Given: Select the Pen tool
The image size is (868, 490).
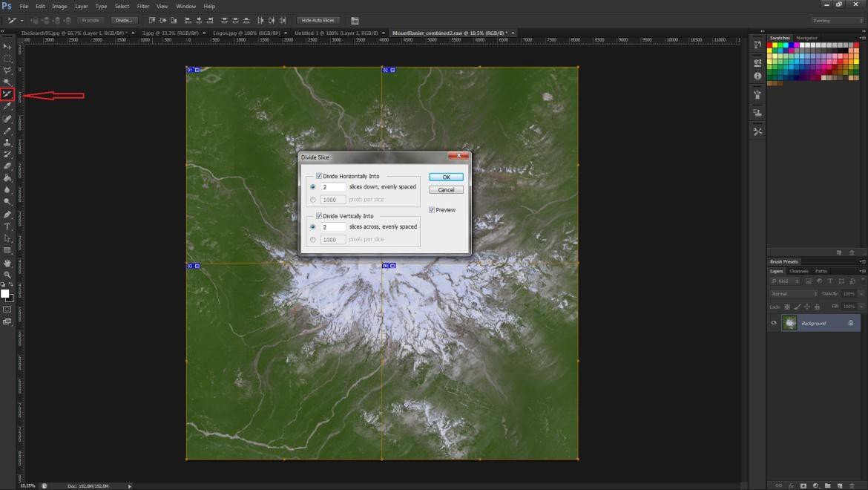Looking at the screenshot, I should [7, 215].
